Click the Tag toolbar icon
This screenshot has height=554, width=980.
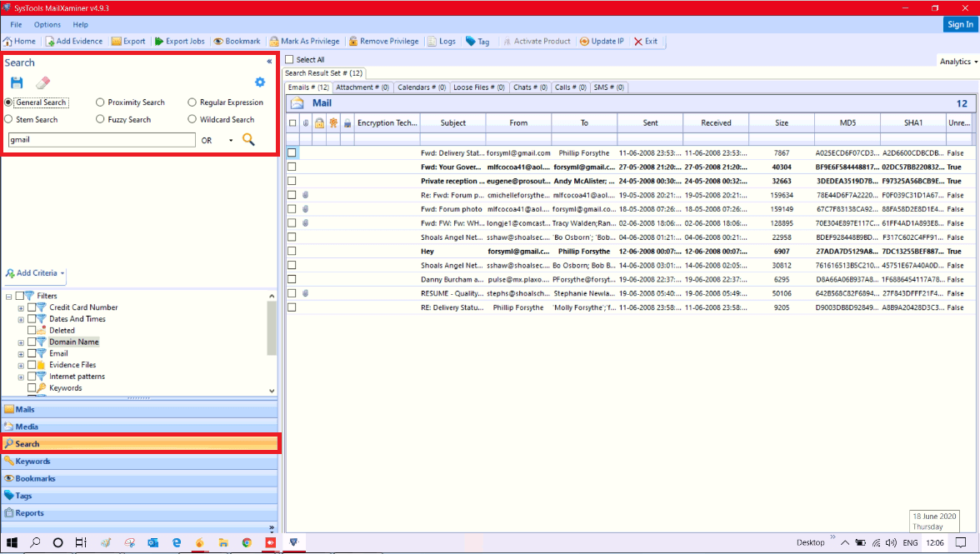(471, 41)
